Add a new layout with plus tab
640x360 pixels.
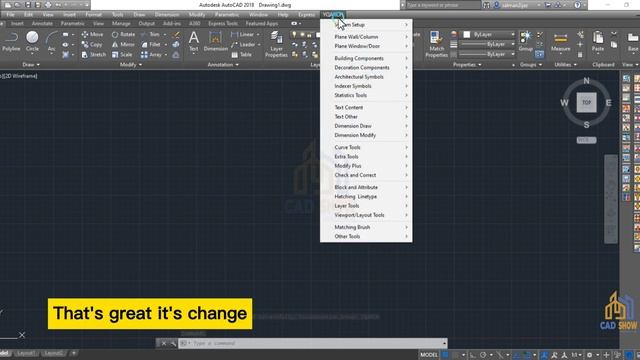[73, 353]
